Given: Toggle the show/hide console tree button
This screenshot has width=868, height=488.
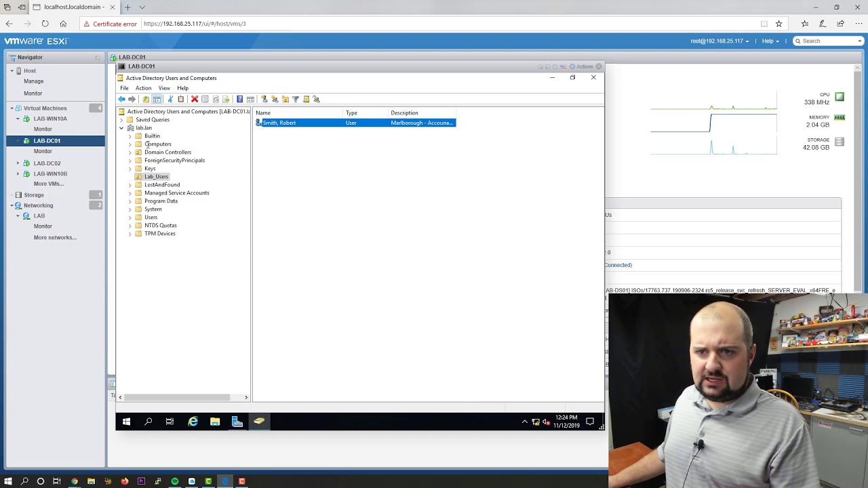Looking at the screenshot, I should pyautogui.click(x=157, y=99).
